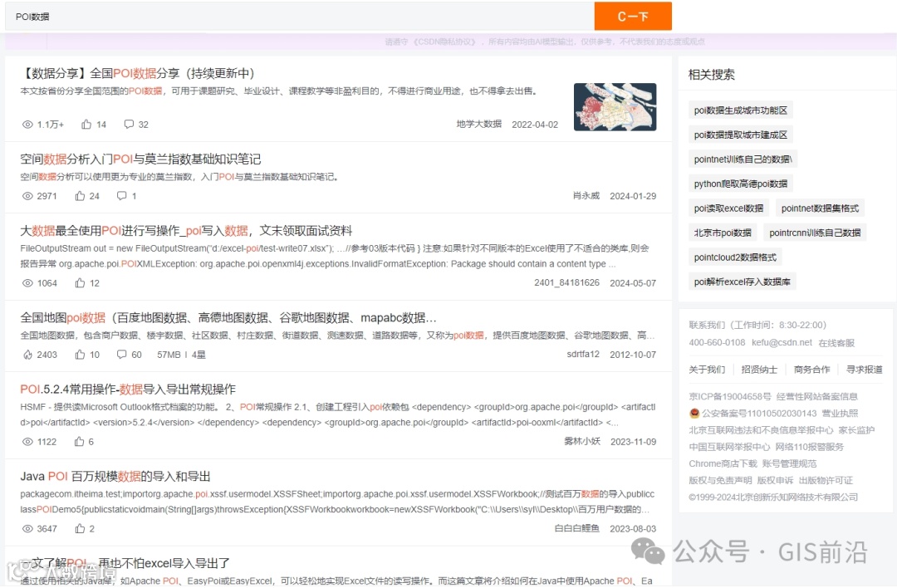Open the 出版物许可证 link
This screenshot has height=588, width=897.
click(826, 481)
